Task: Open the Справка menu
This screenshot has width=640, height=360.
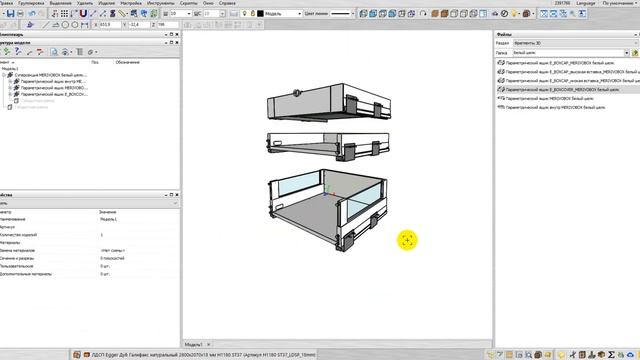Action: (x=227, y=3)
